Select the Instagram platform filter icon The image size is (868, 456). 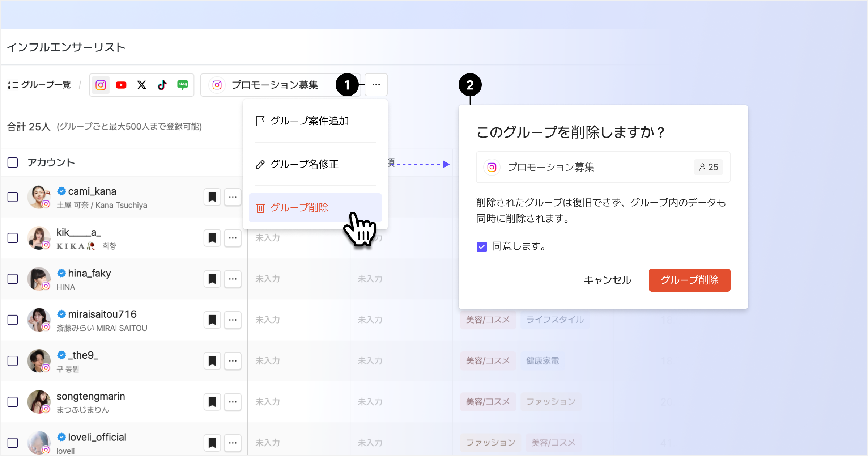[x=101, y=85]
